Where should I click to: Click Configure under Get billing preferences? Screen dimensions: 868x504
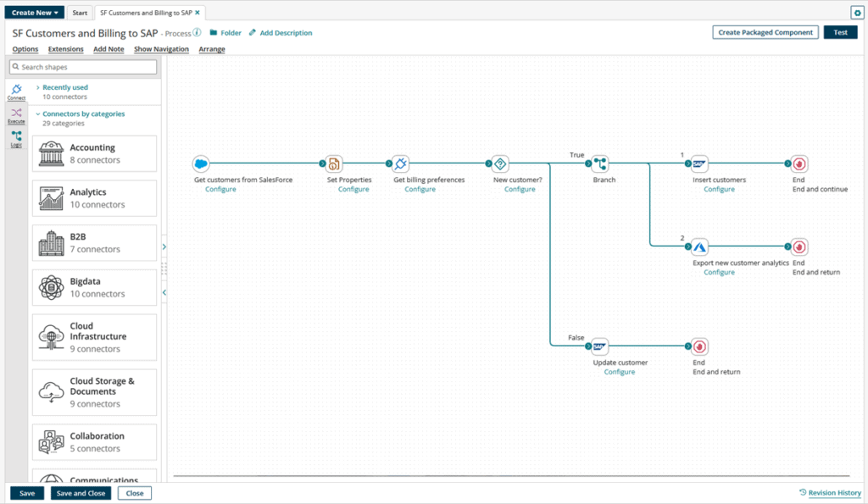(x=420, y=189)
